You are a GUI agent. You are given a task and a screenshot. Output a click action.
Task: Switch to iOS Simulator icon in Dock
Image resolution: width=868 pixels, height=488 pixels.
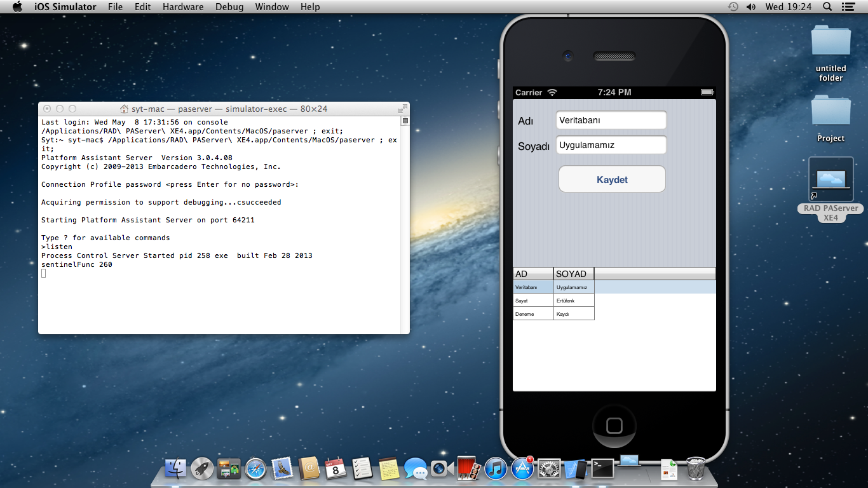[575, 468]
